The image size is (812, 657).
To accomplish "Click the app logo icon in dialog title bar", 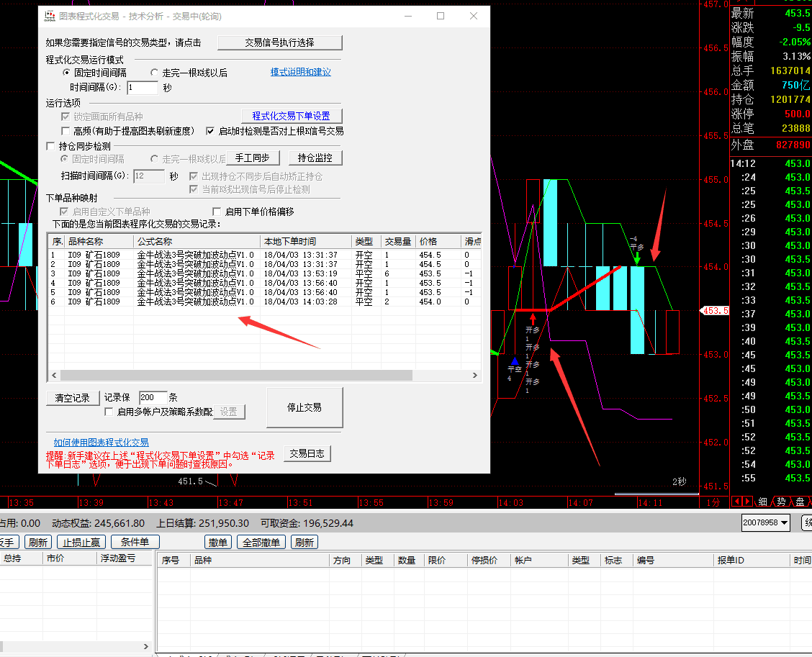I will point(49,16).
